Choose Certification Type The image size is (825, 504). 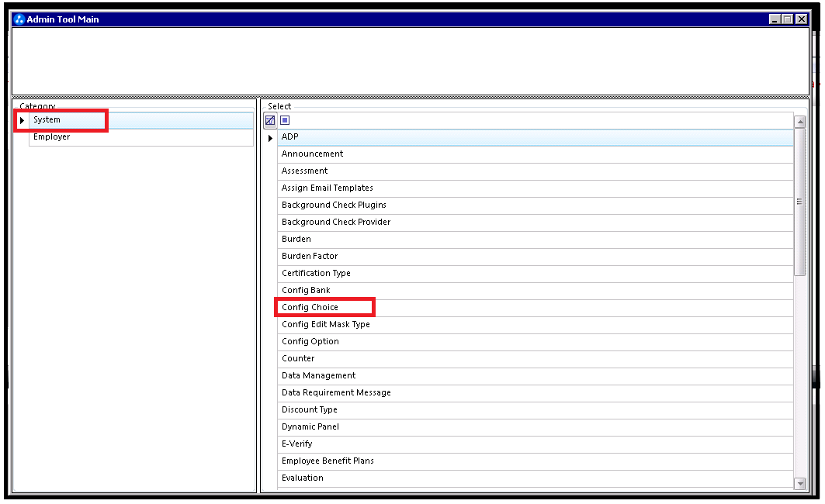pos(535,274)
